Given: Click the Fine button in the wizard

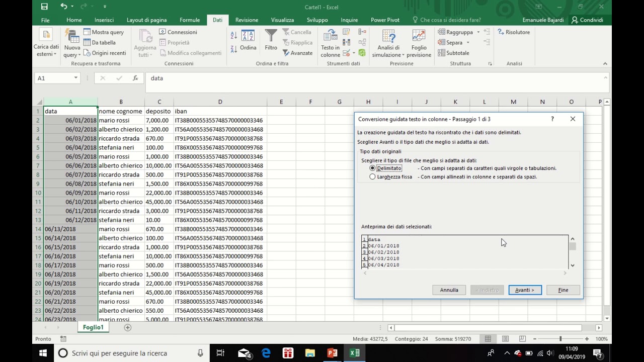Looking at the screenshot, I should (563, 290).
